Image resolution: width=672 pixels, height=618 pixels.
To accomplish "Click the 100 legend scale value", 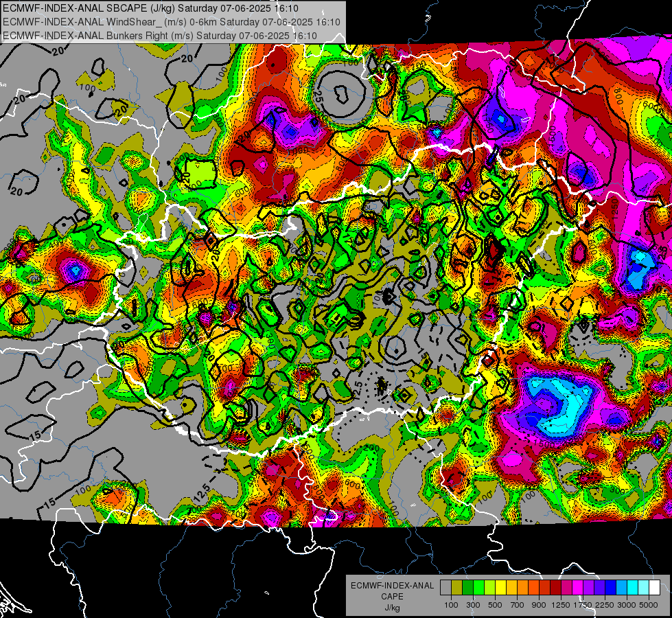I will tap(451, 605).
